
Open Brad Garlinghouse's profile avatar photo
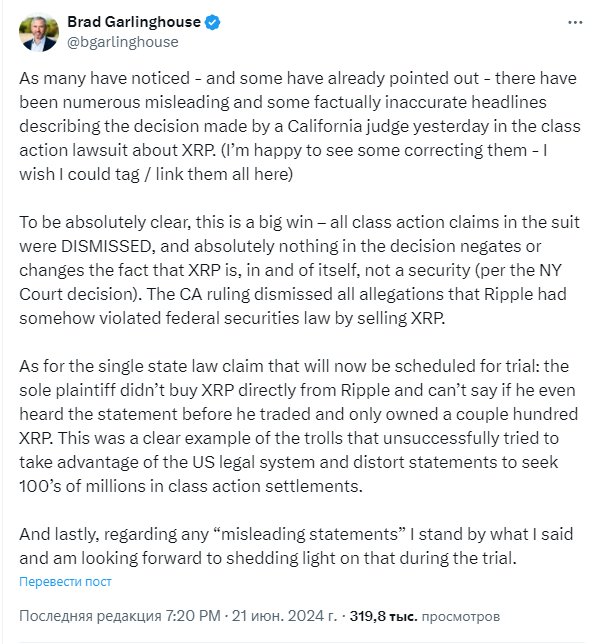pyautogui.click(x=39, y=32)
